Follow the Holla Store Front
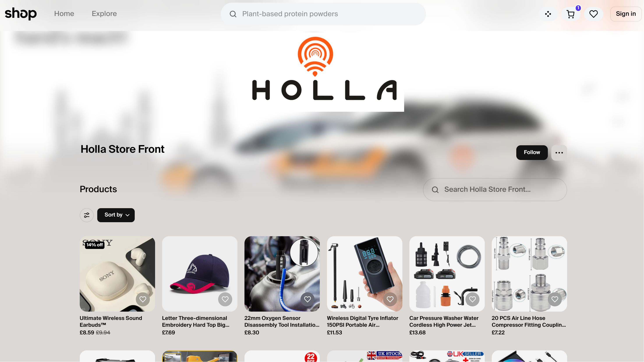Viewport: 644px width, 362px height. pyautogui.click(x=532, y=153)
